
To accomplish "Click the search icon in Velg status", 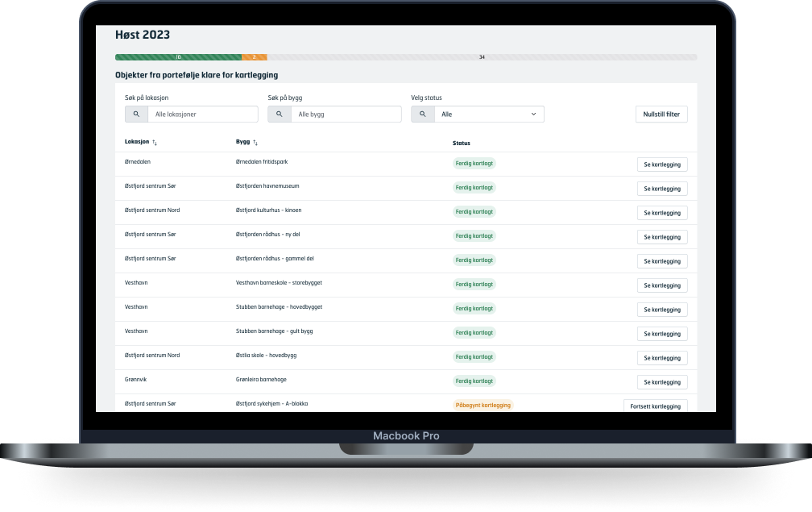I will point(422,114).
